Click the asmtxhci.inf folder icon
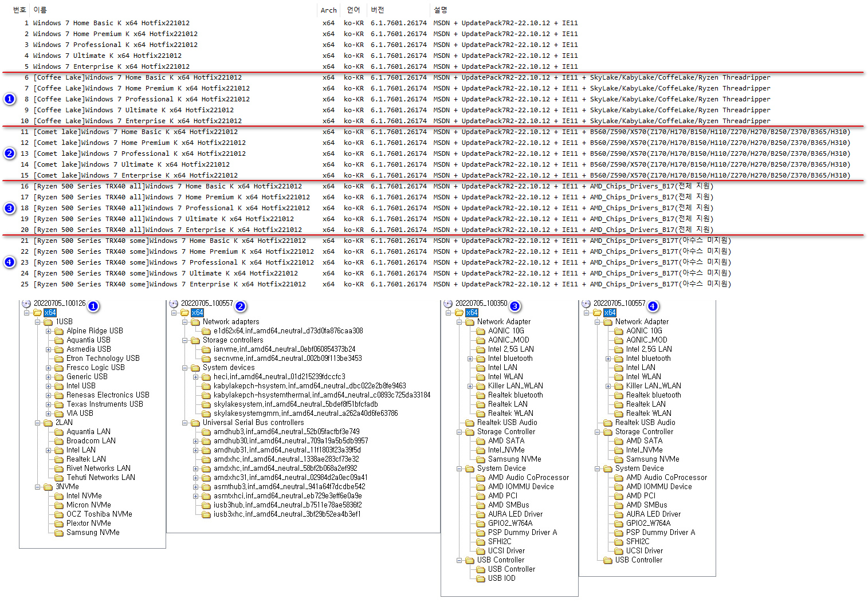Viewport: 868px width, 614px height. coord(206,496)
